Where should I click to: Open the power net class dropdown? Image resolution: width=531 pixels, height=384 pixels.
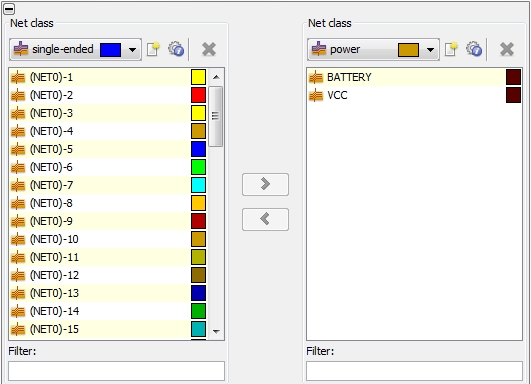(x=430, y=50)
